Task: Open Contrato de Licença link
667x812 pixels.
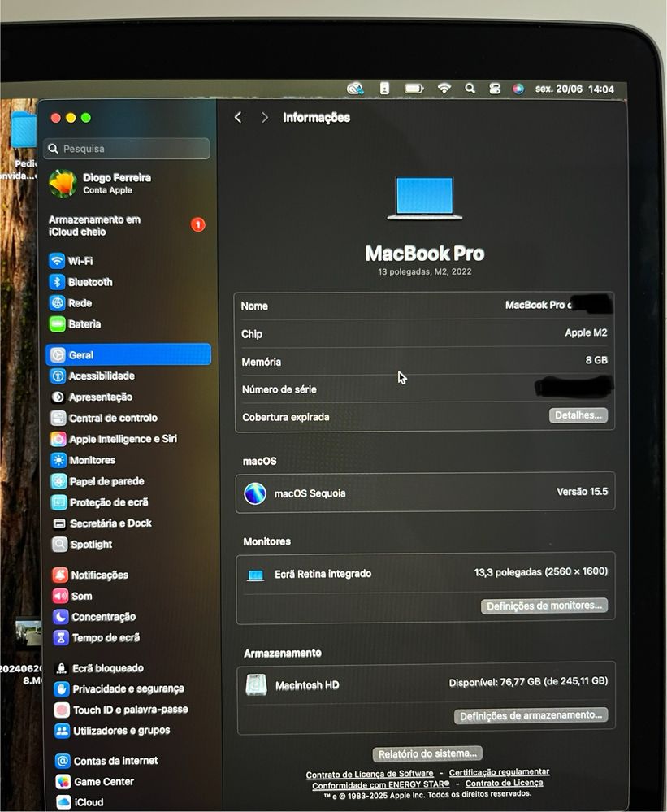Action: pyautogui.click(x=504, y=783)
